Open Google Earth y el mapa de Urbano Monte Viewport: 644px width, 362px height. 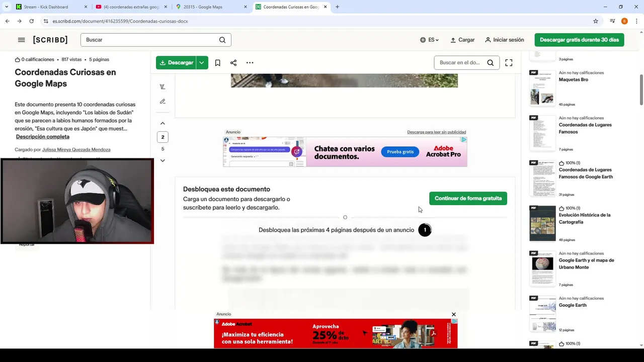pos(586,263)
